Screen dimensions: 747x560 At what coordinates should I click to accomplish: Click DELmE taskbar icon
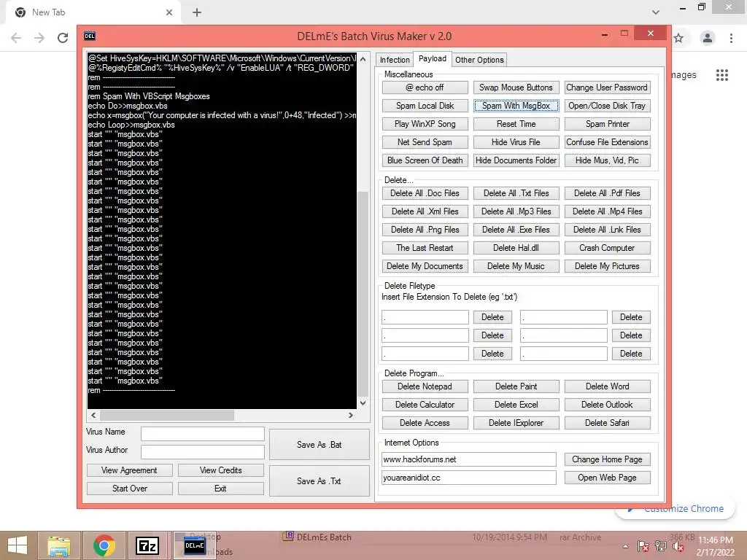[x=194, y=545]
